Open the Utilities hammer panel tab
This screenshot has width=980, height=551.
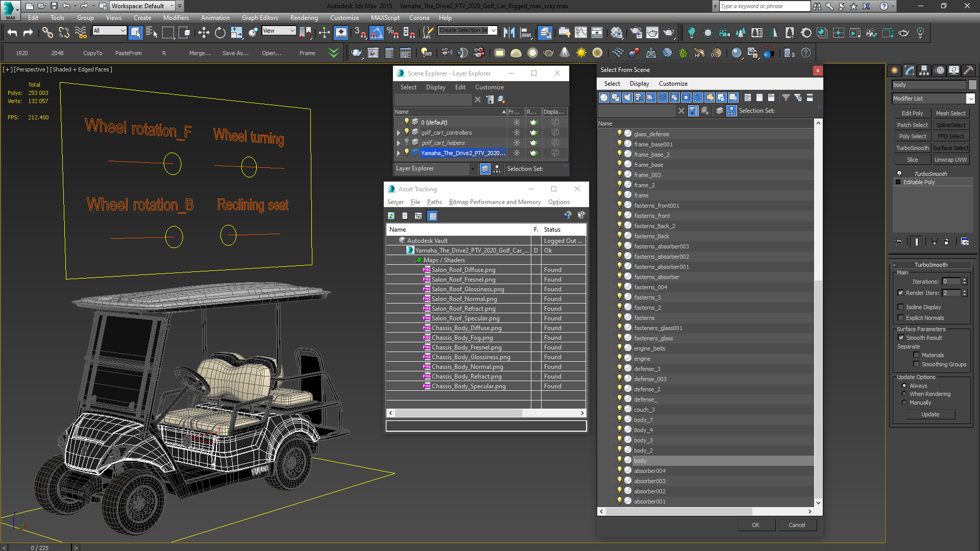[x=968, y=70]
